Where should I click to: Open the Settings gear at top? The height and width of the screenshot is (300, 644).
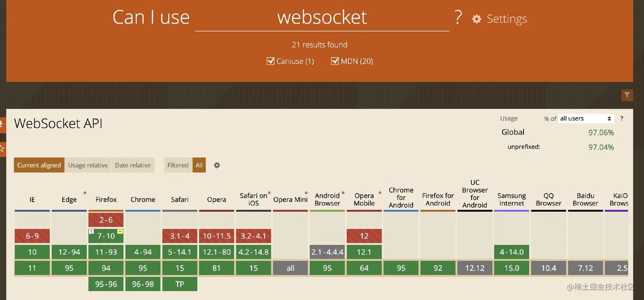(x=477, y=19)
